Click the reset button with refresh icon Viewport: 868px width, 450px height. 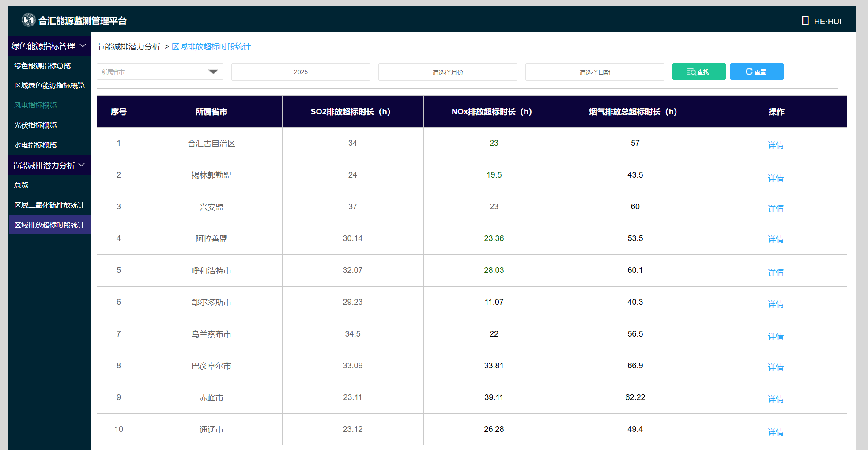pos(756,72)
